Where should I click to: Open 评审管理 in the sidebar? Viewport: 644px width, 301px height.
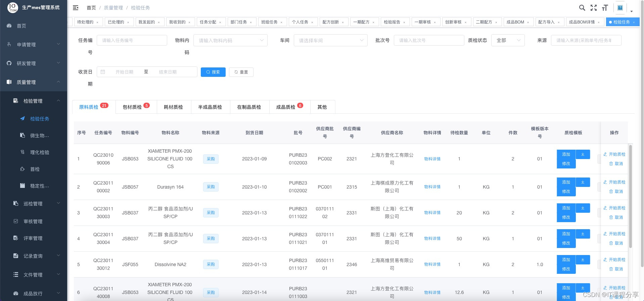(34, 238)
